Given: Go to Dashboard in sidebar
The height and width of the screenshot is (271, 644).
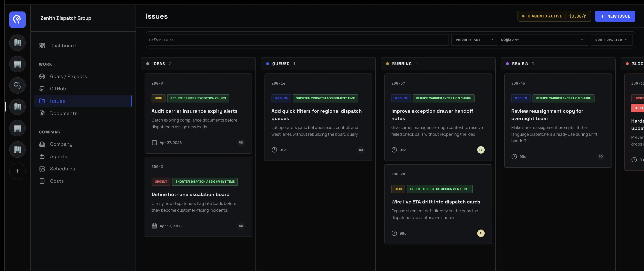Looking at the screenshot, I should tap(83, 46).
